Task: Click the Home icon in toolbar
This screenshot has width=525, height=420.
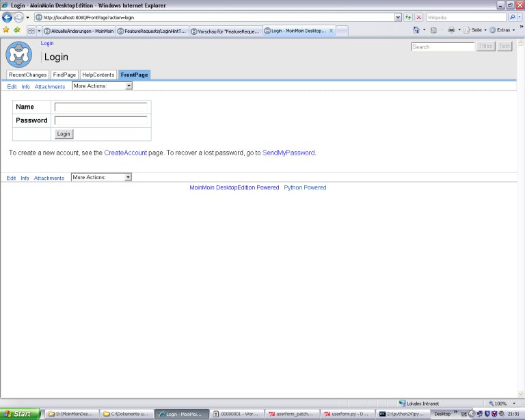Action: click(416, 30)
